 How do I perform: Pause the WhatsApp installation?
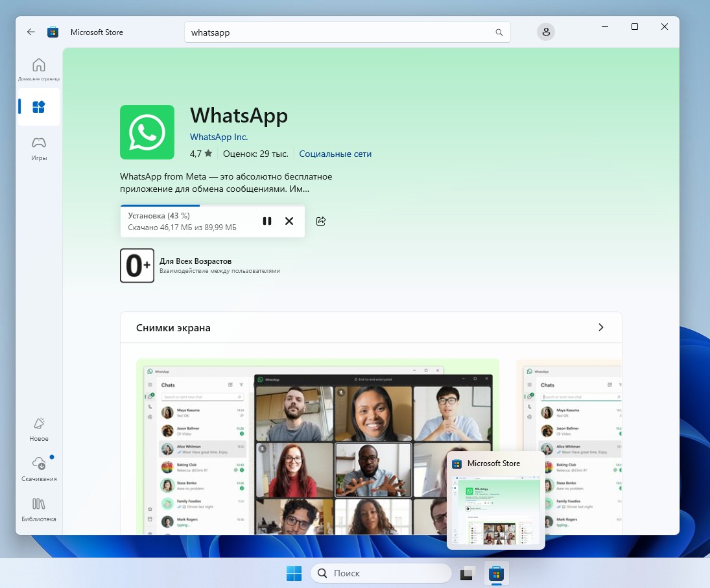coord(267,221)
